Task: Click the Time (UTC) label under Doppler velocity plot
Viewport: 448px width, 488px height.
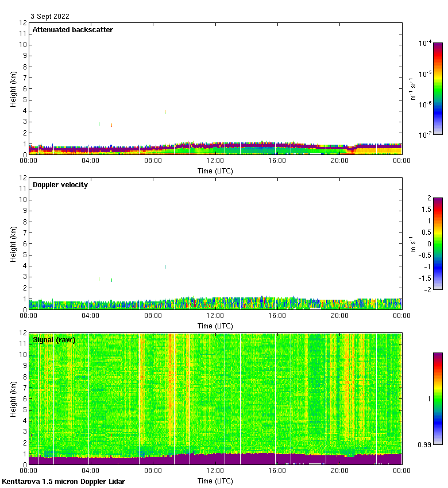Action: 215,326
